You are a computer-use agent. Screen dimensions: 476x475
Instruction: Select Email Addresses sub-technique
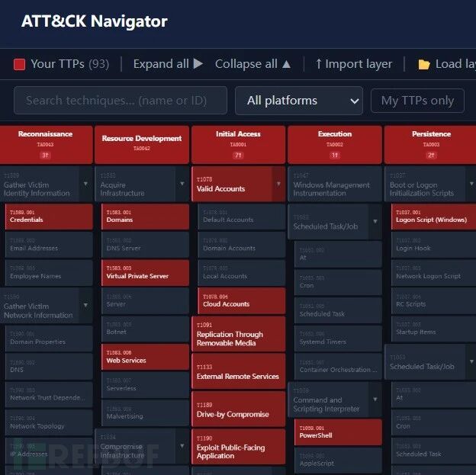(x=49, y=245)
